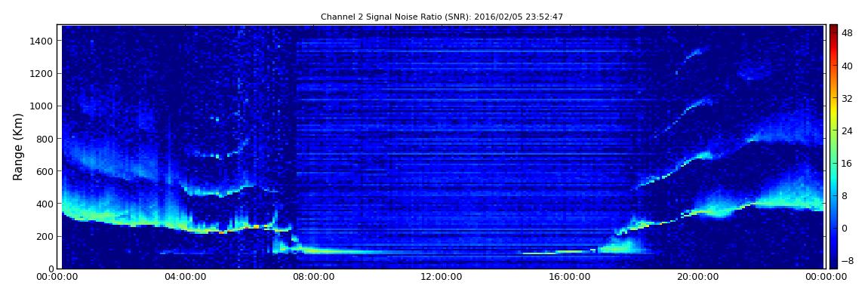The width and height of the screenshot is (868, 307).
Task: Click the −8 colorbar label
Action: 846,260
